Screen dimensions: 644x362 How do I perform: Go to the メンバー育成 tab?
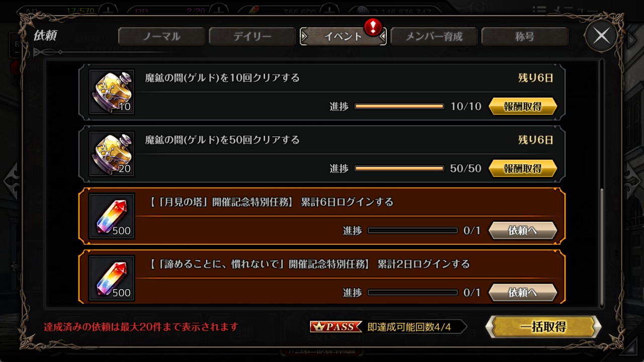point(434,36)
